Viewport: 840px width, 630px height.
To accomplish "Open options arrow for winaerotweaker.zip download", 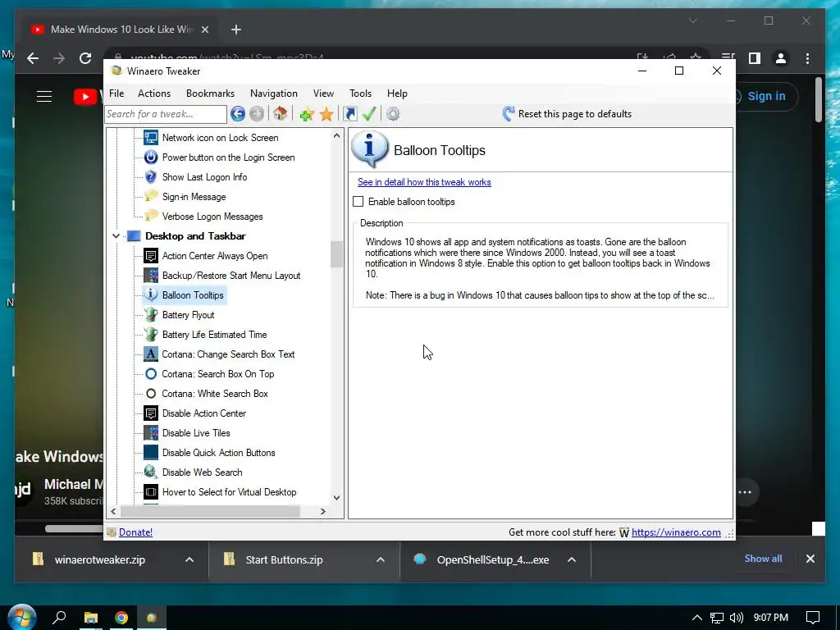I will click(189, 559).
